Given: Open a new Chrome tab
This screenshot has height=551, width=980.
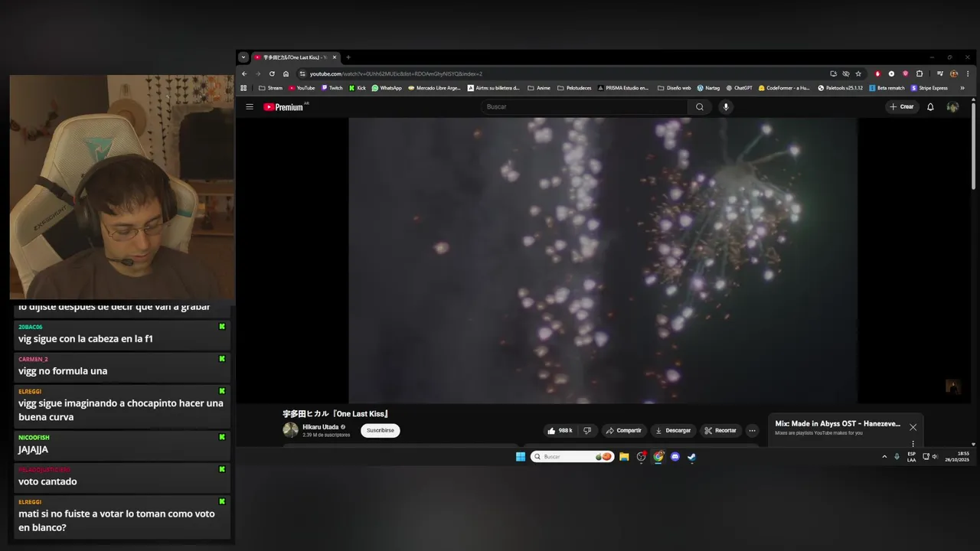Looking at the screenshot, I should (x=348, y=57).
